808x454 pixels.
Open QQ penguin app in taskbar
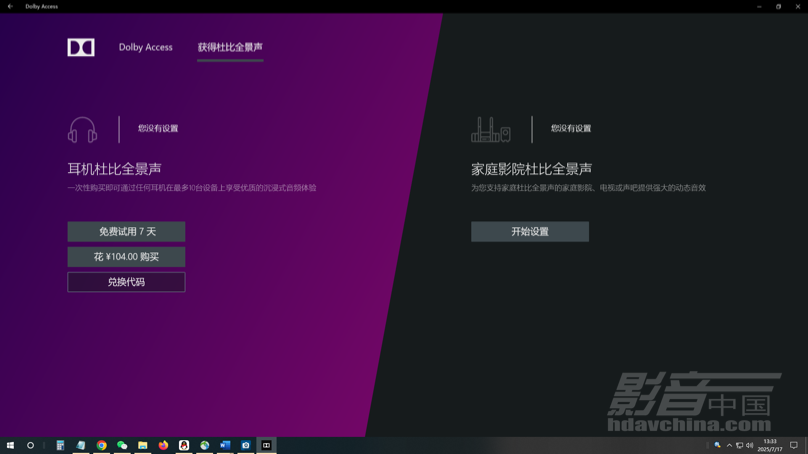[184, 446]
